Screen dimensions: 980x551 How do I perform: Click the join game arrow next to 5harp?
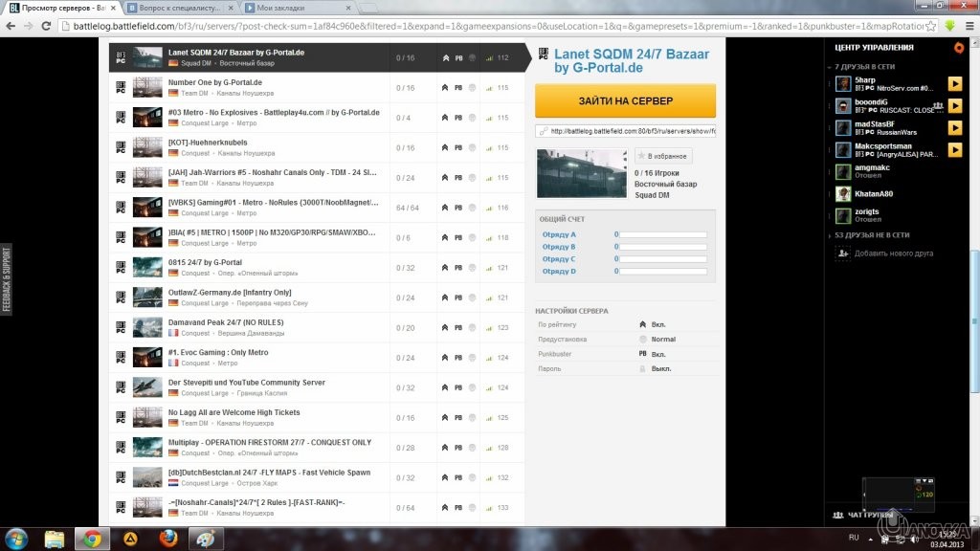tap(954, 83)
